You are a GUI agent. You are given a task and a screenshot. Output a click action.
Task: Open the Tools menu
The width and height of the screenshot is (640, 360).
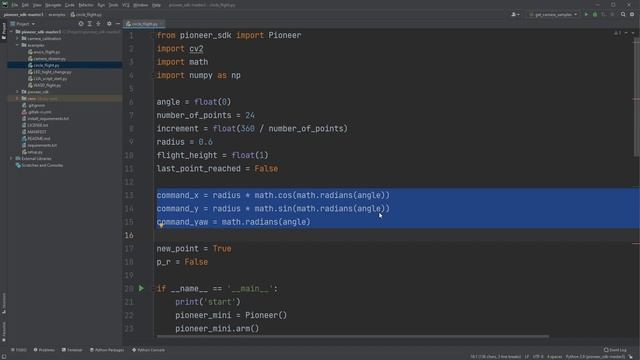113,5
